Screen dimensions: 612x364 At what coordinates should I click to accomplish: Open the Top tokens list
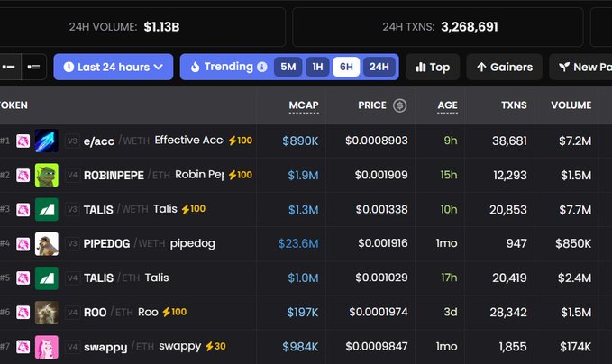433,67
